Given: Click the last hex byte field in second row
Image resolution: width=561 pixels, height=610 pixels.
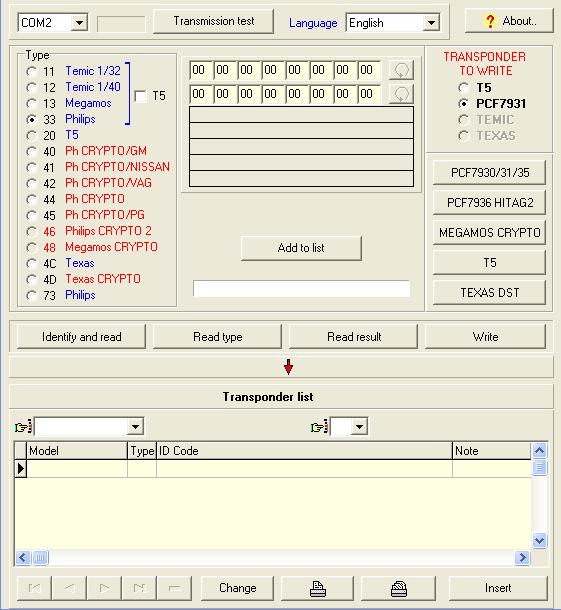Looking at the screenshot, I should (x=369, y=94).
